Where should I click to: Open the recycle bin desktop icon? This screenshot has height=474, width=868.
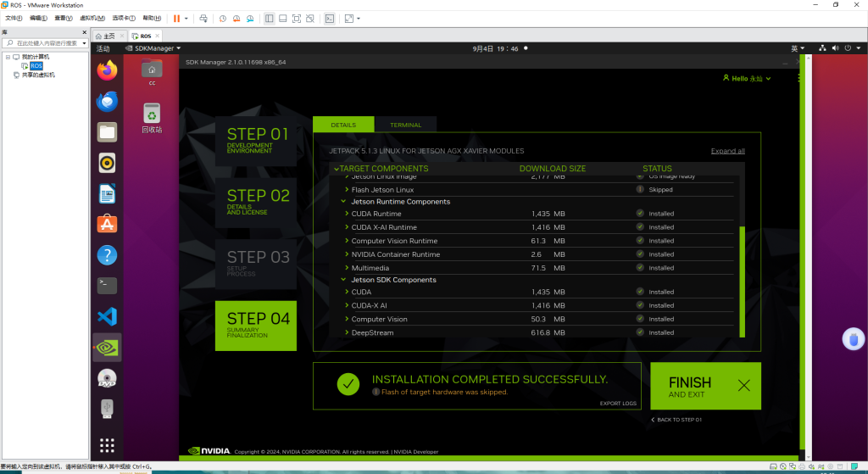[152, 117]
